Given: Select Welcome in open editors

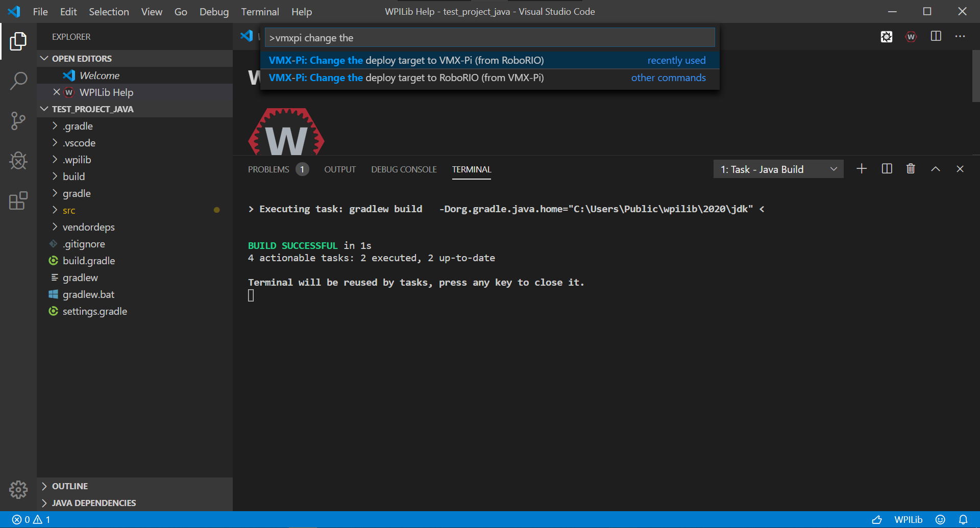Looking at the screenshot, I should click(x=135, y=75).
